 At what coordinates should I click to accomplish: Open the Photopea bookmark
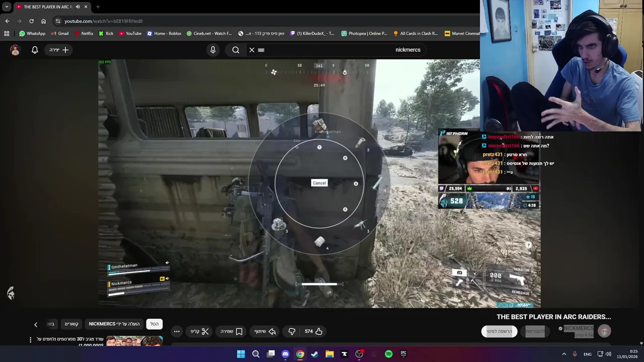pyautogui.click(x=364, y=34)
